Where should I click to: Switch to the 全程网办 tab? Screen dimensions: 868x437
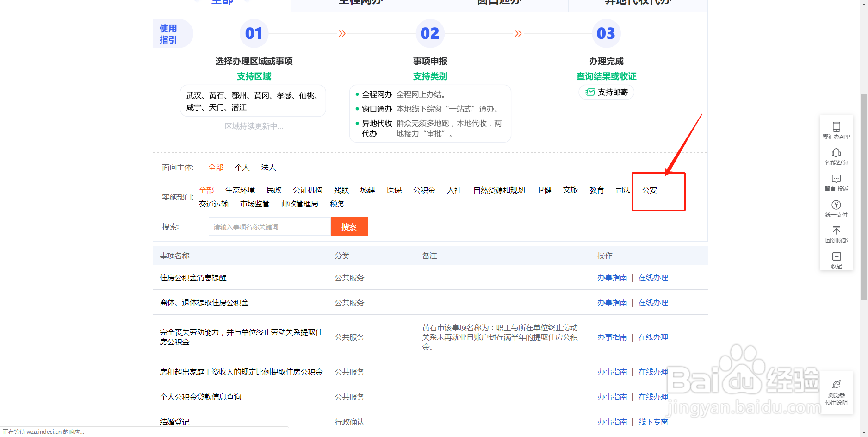[x=360, y=4]
